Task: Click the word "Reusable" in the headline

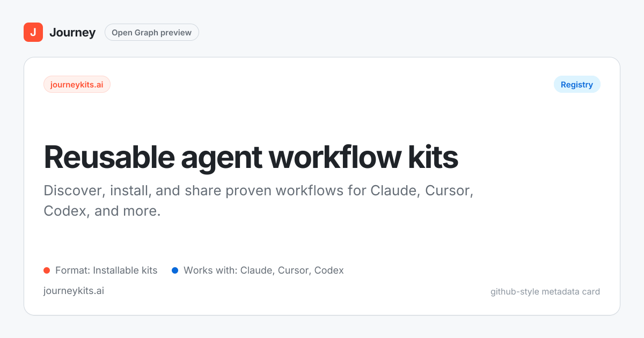Action: click(109, 157)
